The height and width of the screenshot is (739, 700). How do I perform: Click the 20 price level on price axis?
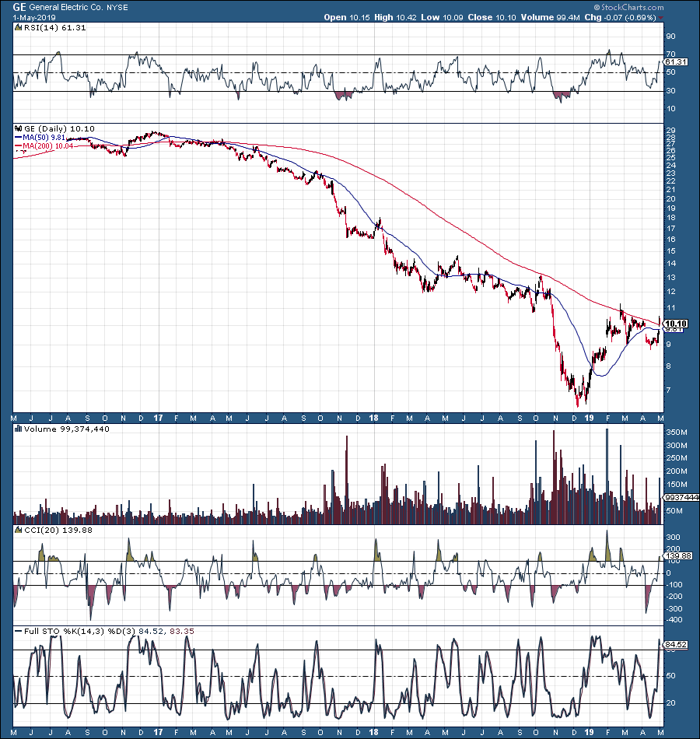click(670, 198)
